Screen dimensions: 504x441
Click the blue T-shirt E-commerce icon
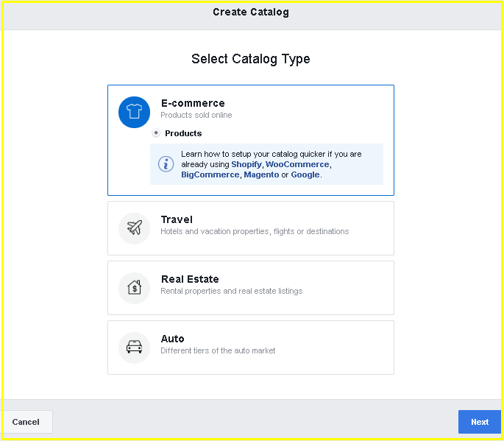[134, 113]
